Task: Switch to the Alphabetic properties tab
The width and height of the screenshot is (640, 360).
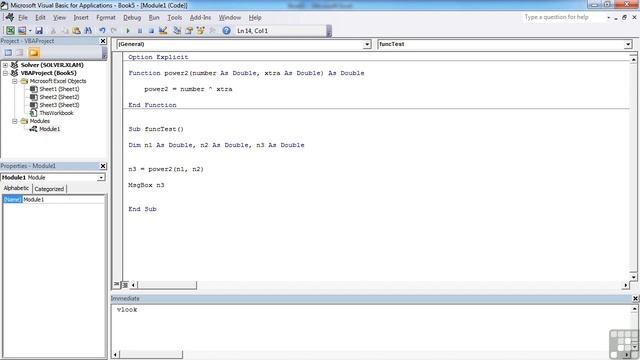Action: point(16,188)
